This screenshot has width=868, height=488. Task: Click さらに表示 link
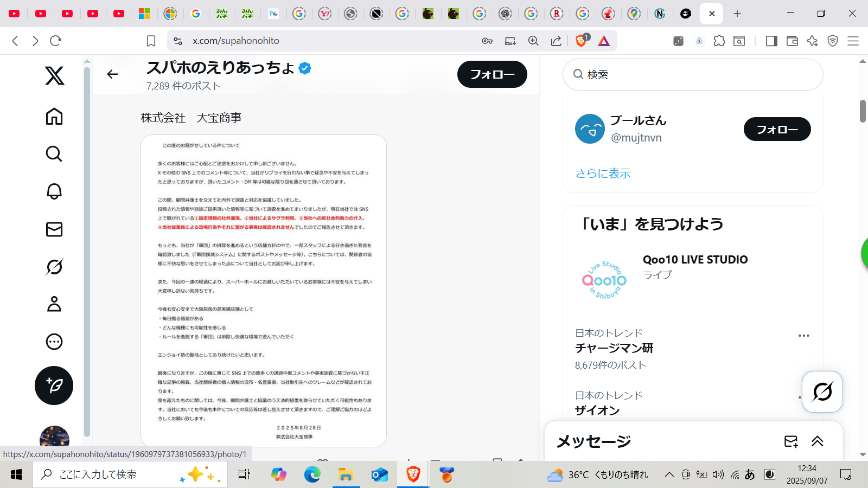pyautogui.click(x=603, y=174)
